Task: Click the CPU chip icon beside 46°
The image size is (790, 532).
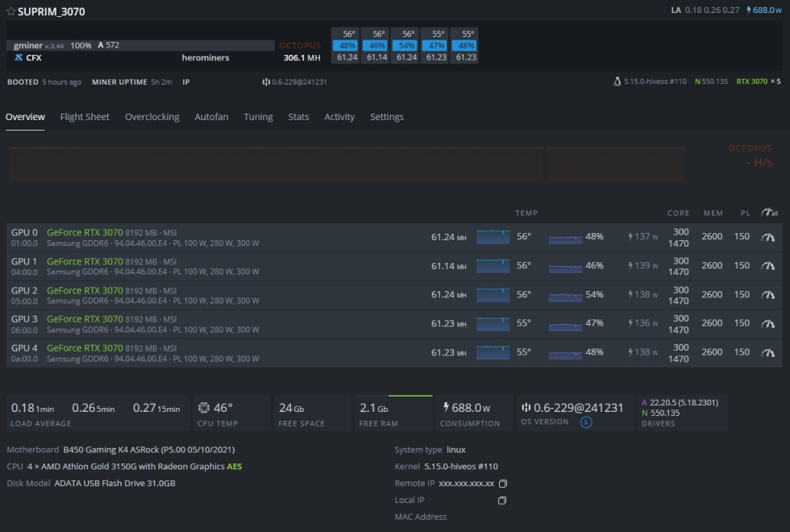Action: pos(203,408)
